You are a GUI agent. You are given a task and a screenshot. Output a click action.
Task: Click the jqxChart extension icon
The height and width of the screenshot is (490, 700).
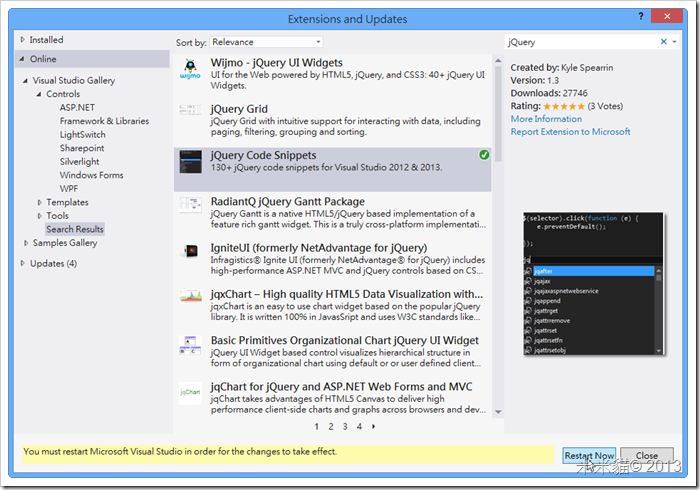190,296
